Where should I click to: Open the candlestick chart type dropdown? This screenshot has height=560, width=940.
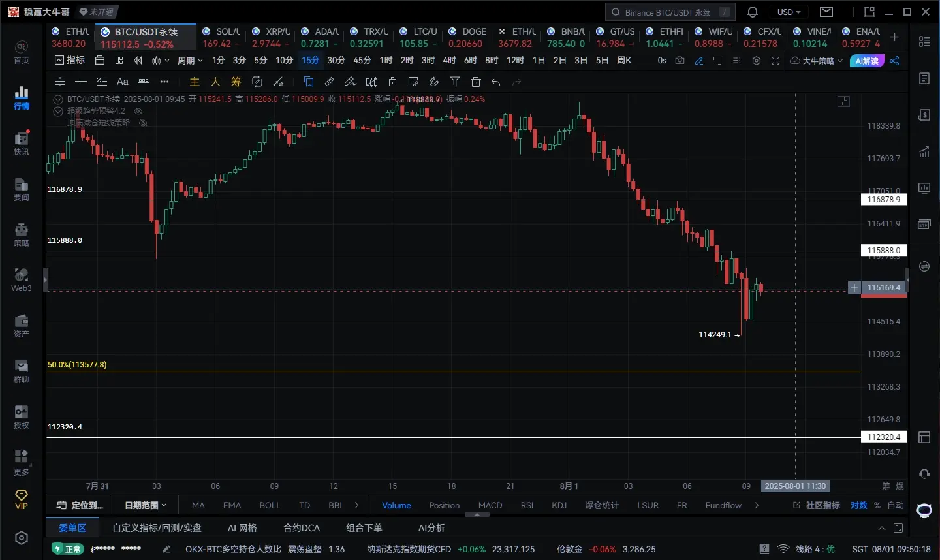click(x=160, y=61)
